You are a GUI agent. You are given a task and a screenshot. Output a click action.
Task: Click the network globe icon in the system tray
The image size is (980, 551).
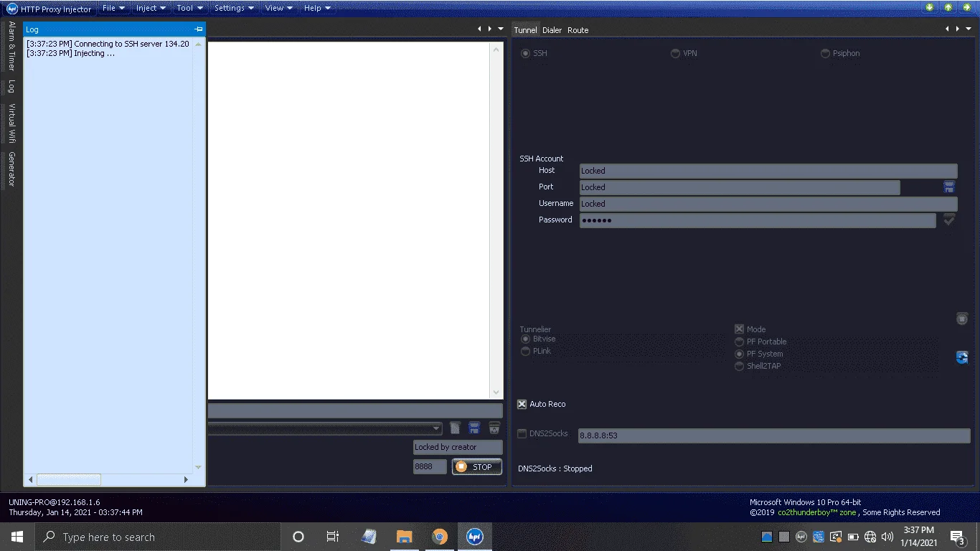click(x=870, y=537)
